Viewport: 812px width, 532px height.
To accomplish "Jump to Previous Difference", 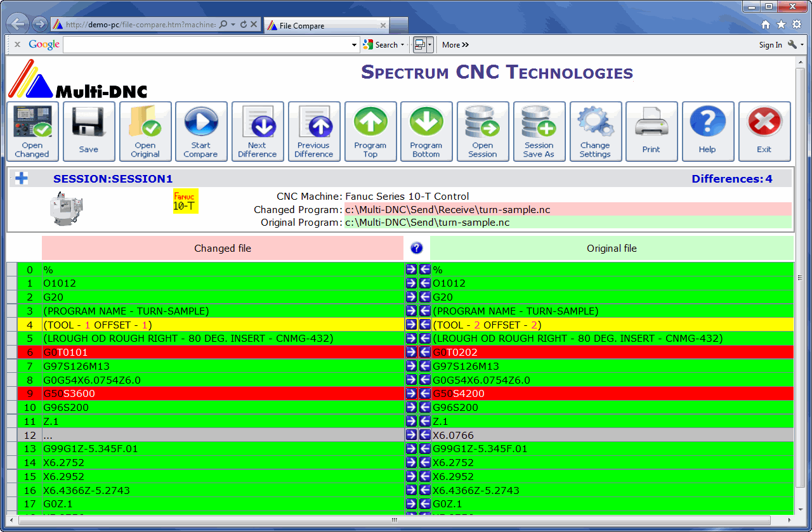I will [x=314, y=131].
